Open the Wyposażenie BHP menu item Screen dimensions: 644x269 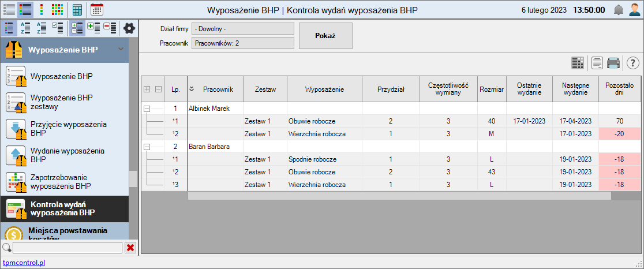[65, 76]
